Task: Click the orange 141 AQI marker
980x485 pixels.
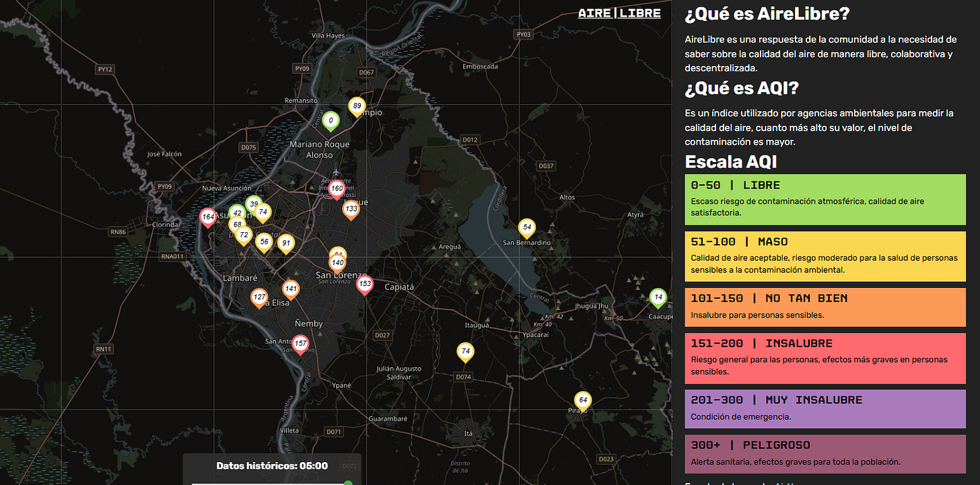Action: [291, 290]
